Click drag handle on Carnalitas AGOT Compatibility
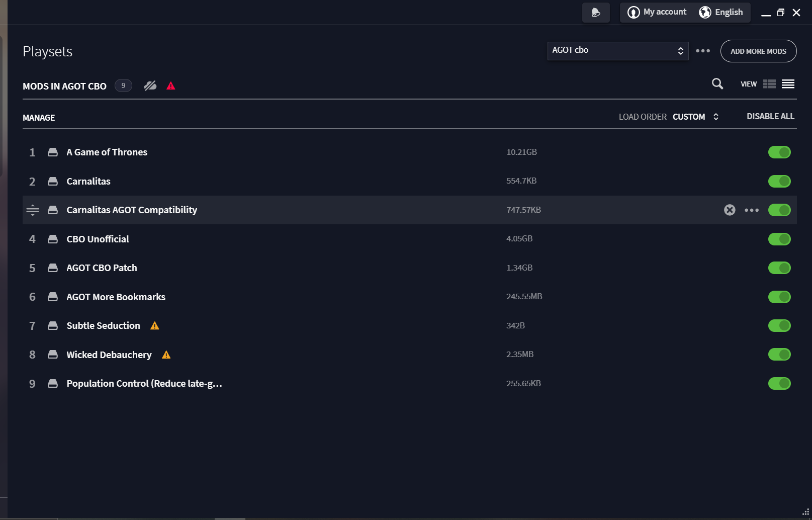The image size is (812, 520). [x=33, y=210]
